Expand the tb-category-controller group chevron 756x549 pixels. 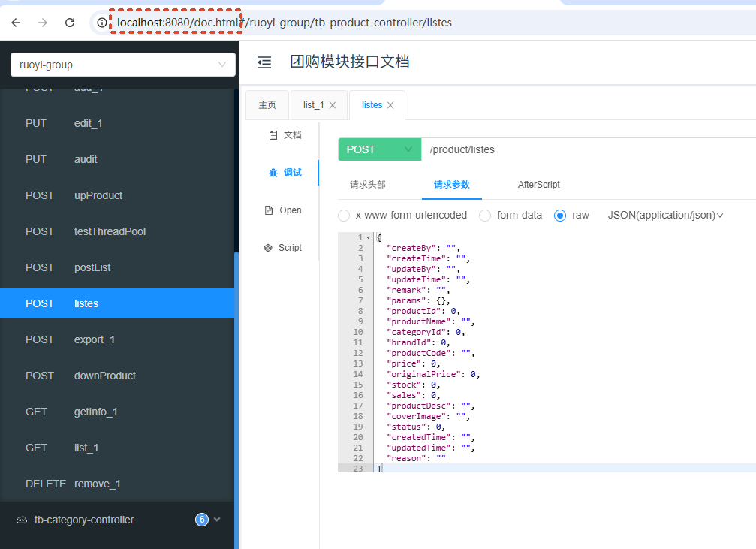pos(217,520)
